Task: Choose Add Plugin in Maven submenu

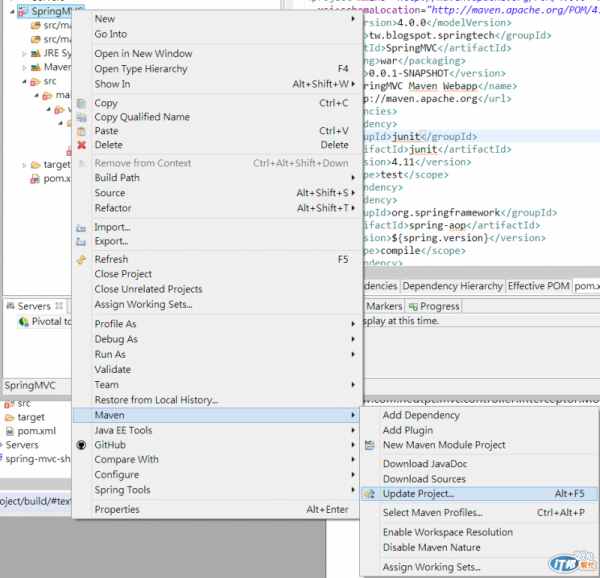Action: tap(479, 430)
